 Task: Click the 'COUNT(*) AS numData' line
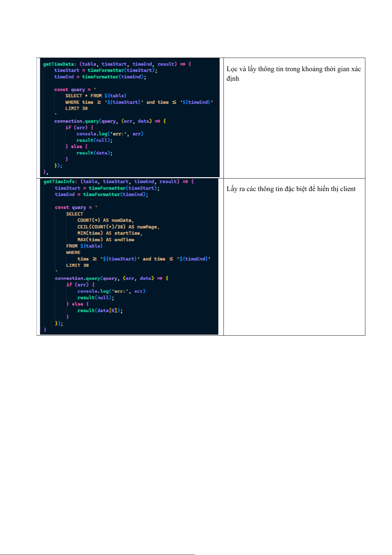click(x=105, y=220)
